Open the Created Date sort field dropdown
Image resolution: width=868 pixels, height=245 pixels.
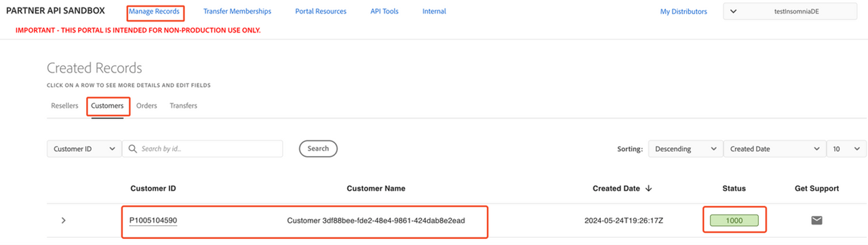coord(774,149)
